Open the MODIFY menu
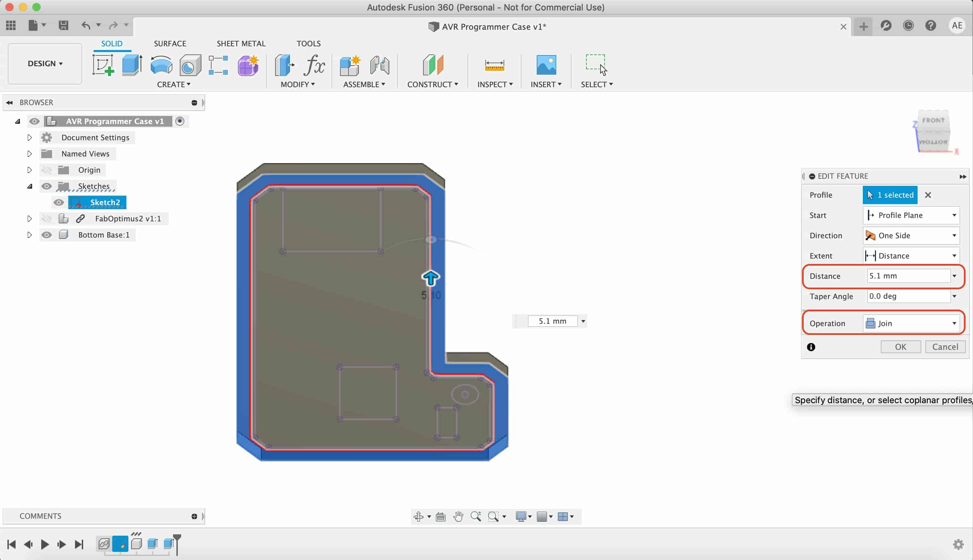The image size is (973, 560). [298, 84]
